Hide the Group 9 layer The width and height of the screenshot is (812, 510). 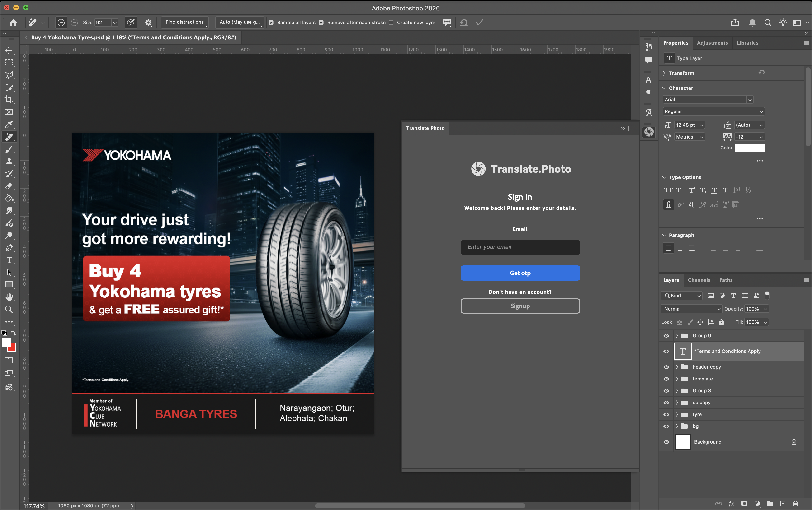tap(666, 336)
